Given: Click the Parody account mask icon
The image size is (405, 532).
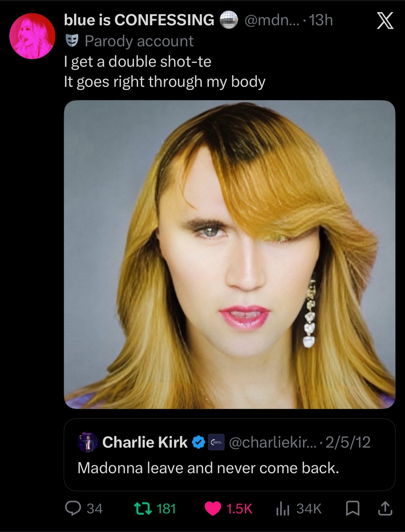Looking at the screenshot, I should [x=72, y=41].
